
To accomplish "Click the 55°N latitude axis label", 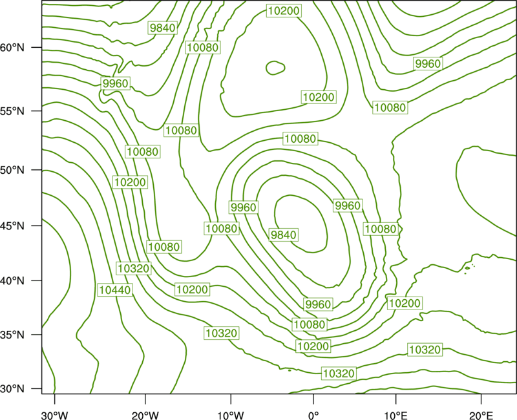I will pos(12,111).
